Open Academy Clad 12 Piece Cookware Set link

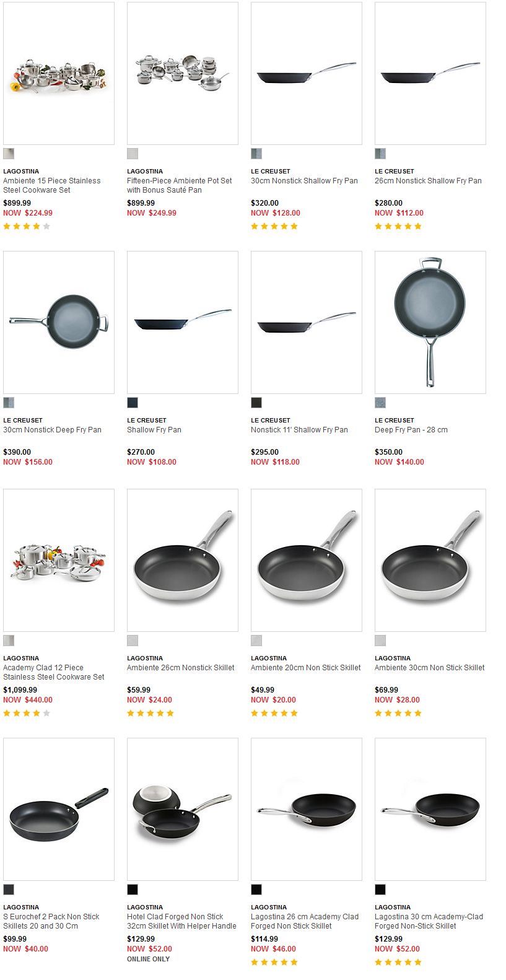[54, 672]
